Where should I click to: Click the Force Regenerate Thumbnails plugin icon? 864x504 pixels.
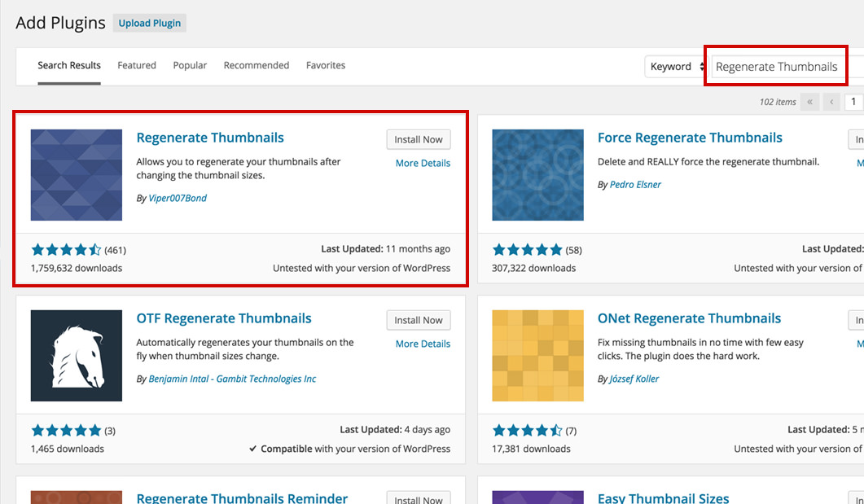click(x=537, y=175)
